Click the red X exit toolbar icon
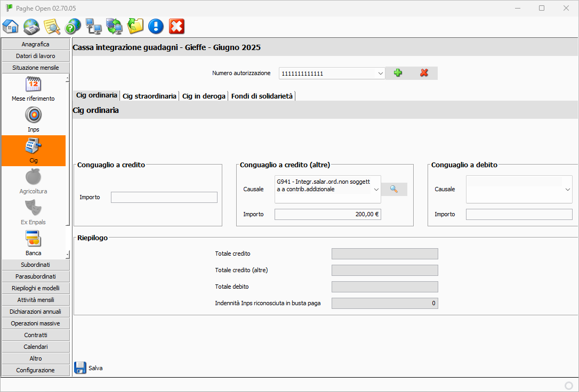The width and height of the screenshot is (579, 392). pos(176,26)
